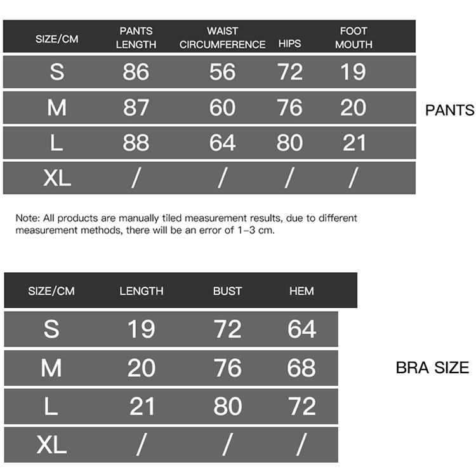This screenshot has width=476, height=476.
Task: Select hips value 76 in pants table
Action: click(x=289, y=107)
